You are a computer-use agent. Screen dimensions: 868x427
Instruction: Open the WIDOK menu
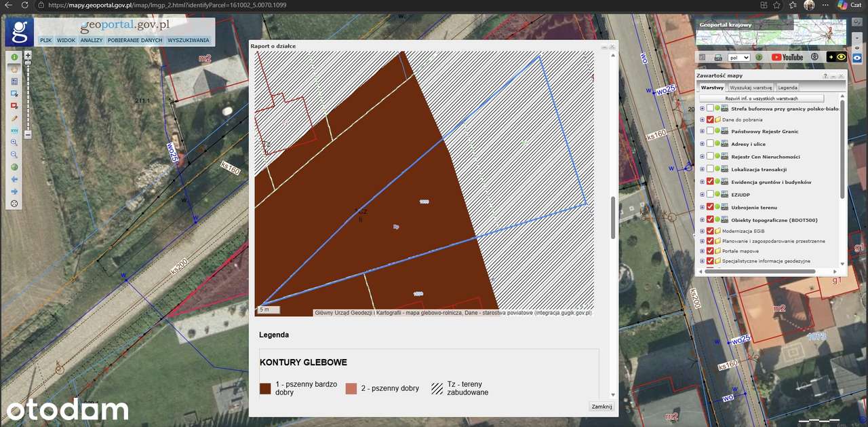click(66, 40)
